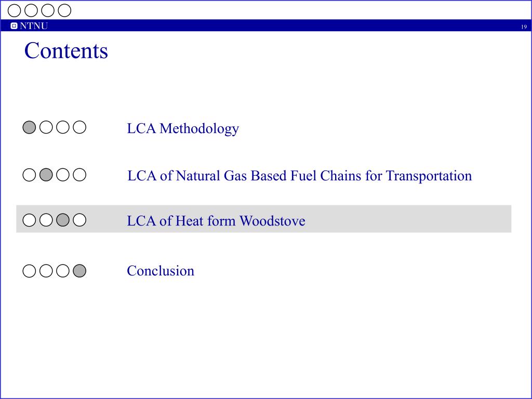
Task: Open LCA of Heat form Woodstove section
Action: (216, 221)
